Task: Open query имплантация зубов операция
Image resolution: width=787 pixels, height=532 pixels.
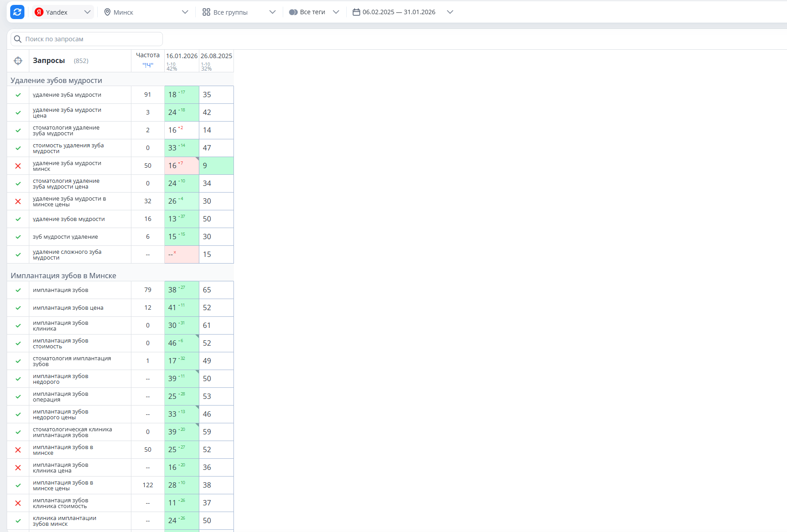Action: (x=60, y=397)
